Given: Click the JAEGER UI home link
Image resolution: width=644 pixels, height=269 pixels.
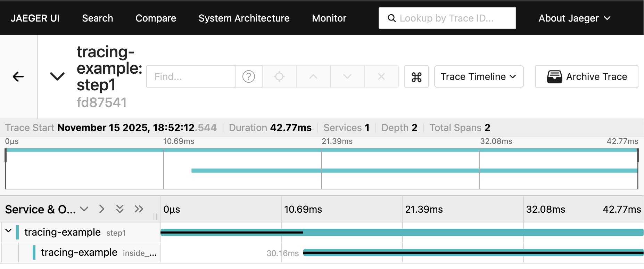Looking at the screenshot, I should coord(35,18).
